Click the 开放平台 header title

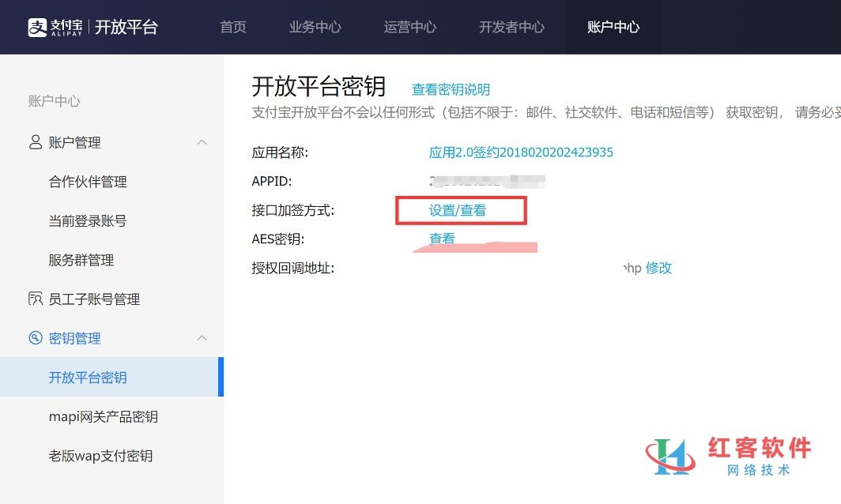point(126,27)
